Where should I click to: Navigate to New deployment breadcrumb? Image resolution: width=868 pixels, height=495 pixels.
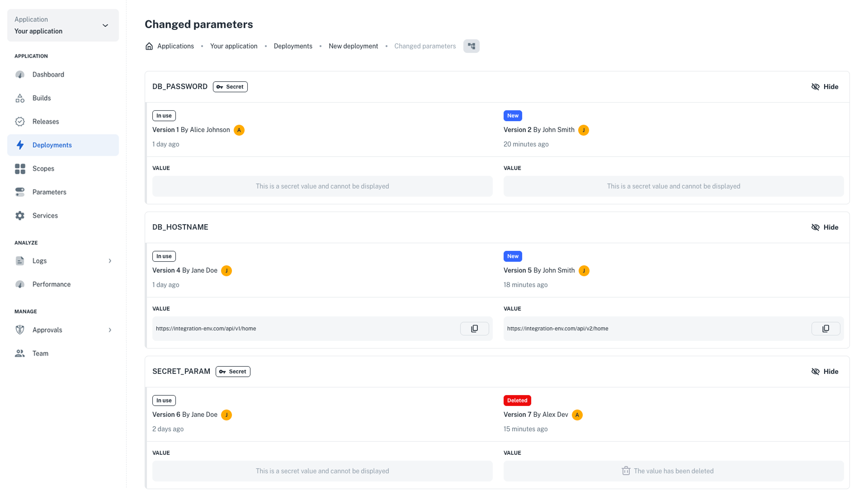(x=353, y=46)
